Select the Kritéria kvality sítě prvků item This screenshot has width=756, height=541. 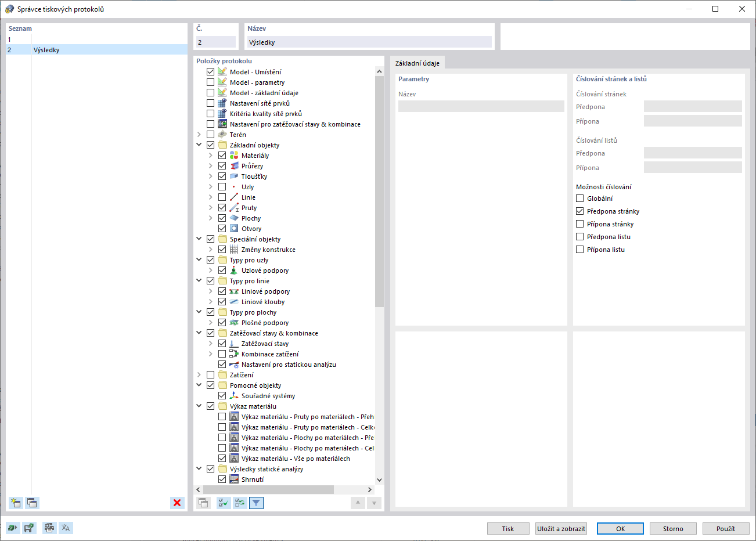click(266, 114)
